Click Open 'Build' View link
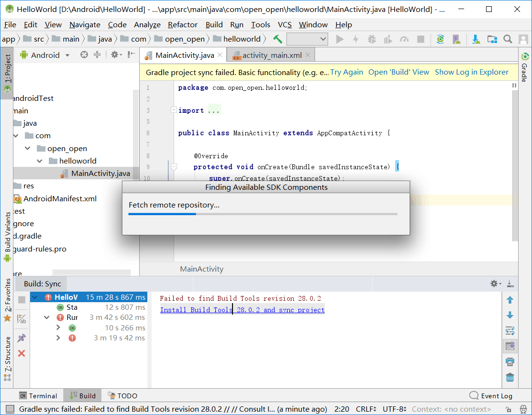 (399, 72)
